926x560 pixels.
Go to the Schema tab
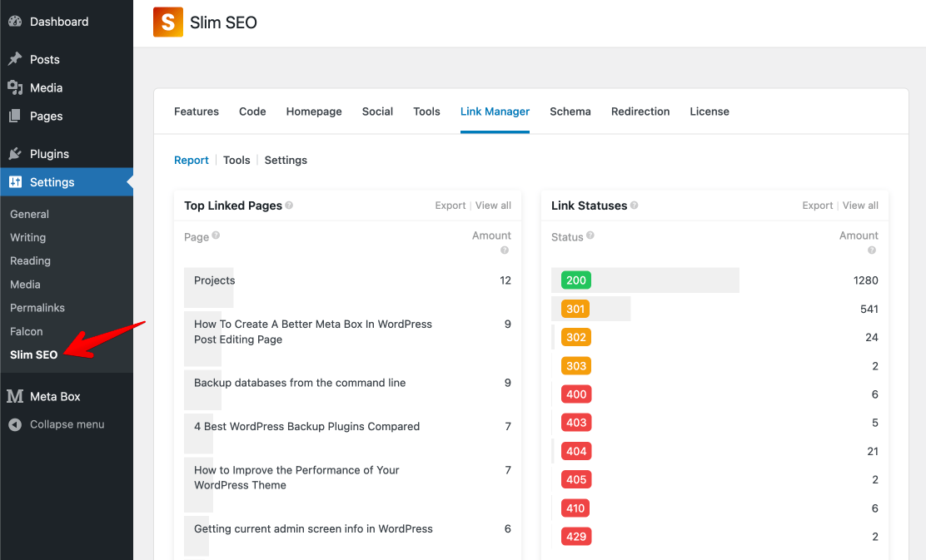tap(570, 112)
